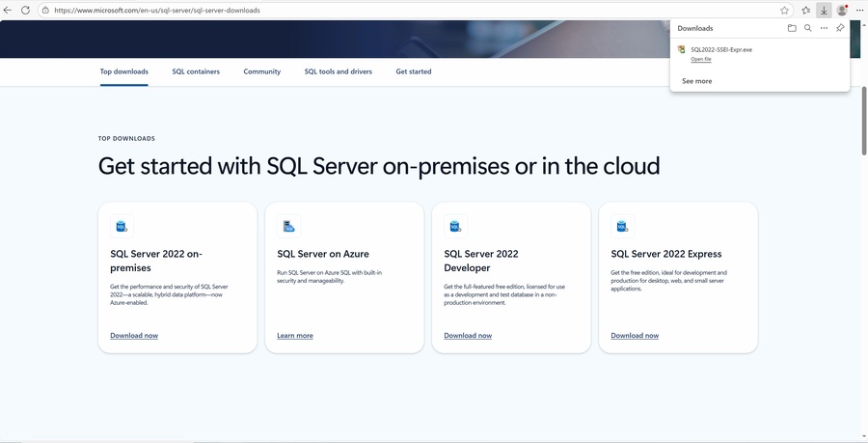Screen dimensions: 868x443
Task: Click the Downloads panel title
Action: [695, 28]
